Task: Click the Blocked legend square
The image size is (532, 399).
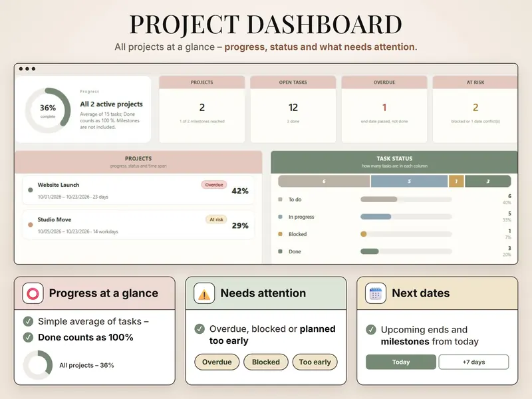Action: coord(280,234)
